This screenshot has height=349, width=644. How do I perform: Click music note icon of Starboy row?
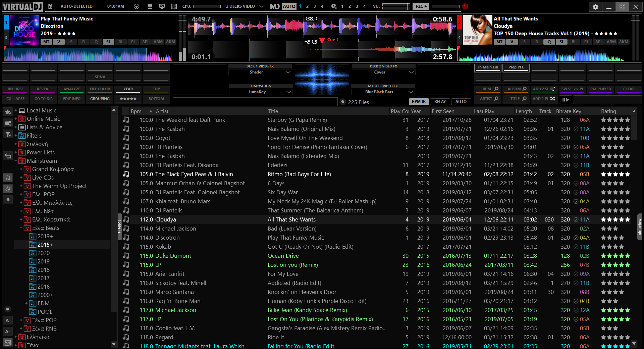click(x=126, y=120)
